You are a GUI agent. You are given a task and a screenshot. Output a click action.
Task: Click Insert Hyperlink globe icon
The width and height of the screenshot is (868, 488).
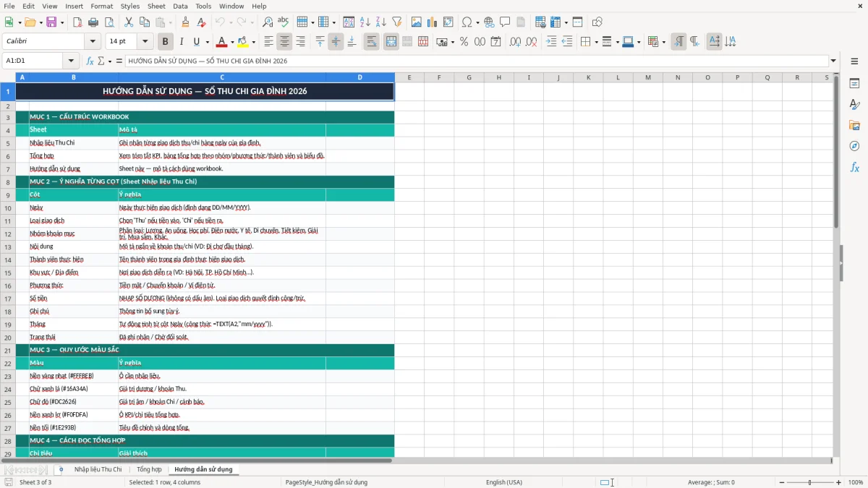tap(489, 22)
